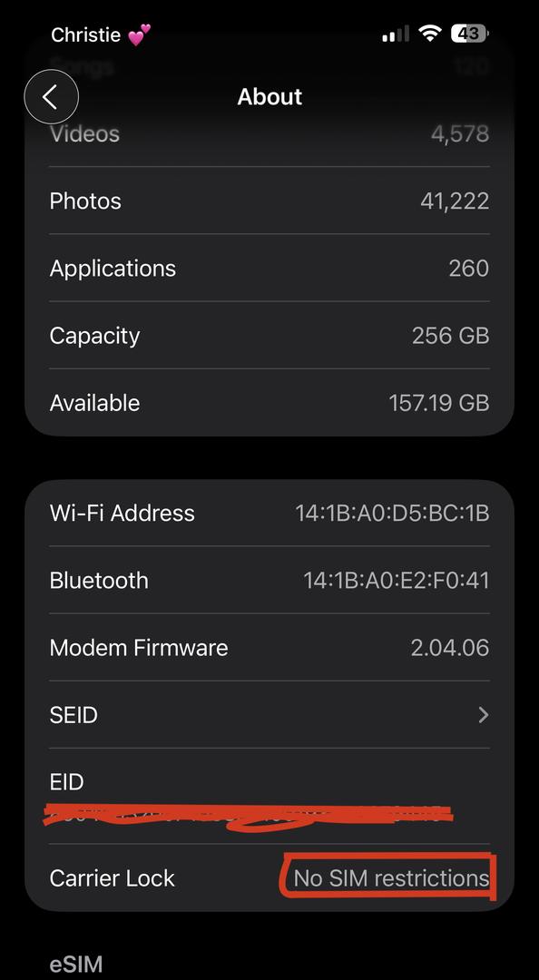Screen dimensions: 539x980
Task: Select the Photos count row
Action: [x=269, y=201]
